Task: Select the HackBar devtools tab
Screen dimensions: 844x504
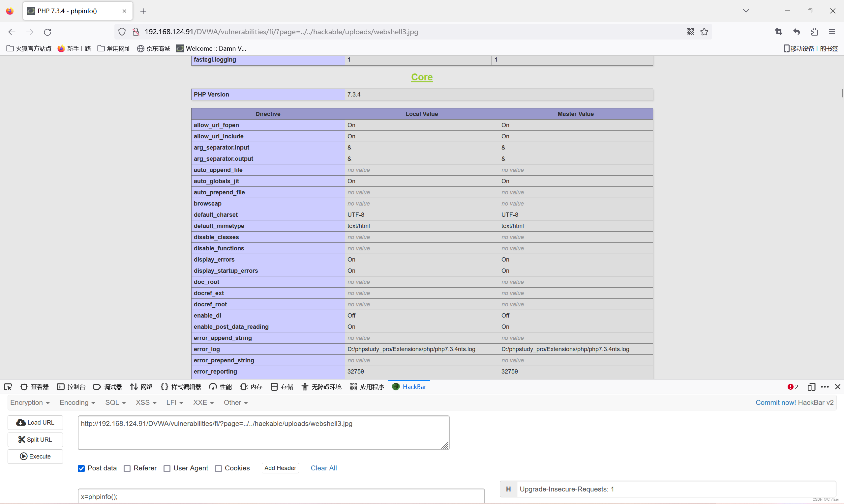Action: (409, 387)
